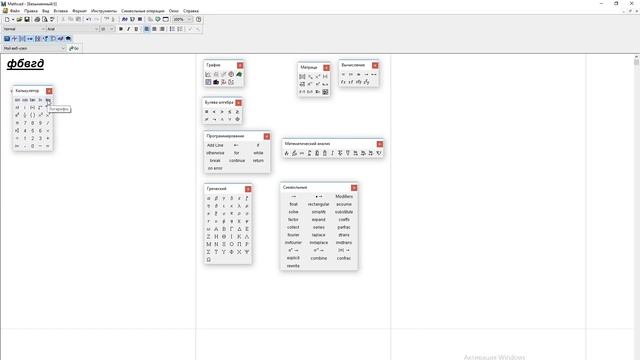The width and height of the screenshot is (640, 360).
Task: Open the Help icon in the standard toolbar
Action: coord(199,19)
